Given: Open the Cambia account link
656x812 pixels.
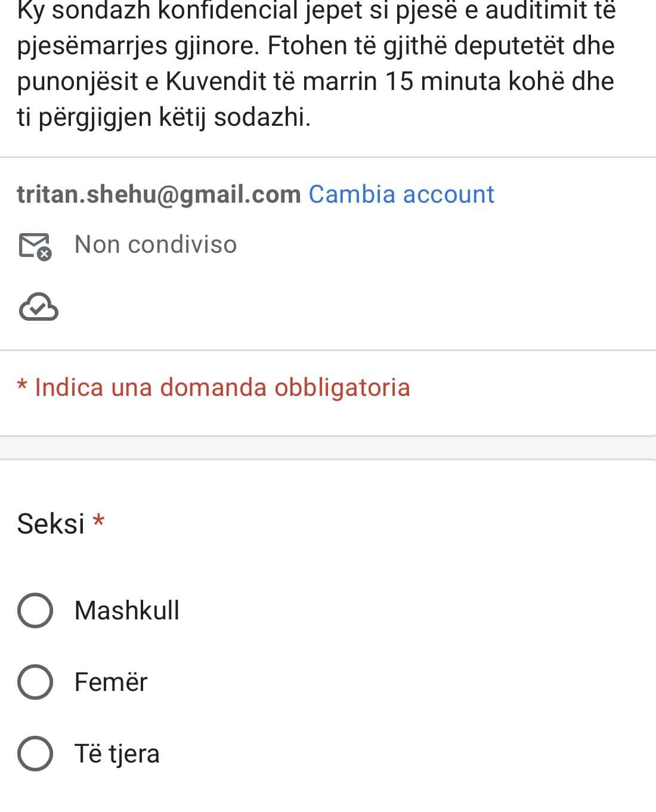Looking at the screenshot, I should click(x=401, y=194).
